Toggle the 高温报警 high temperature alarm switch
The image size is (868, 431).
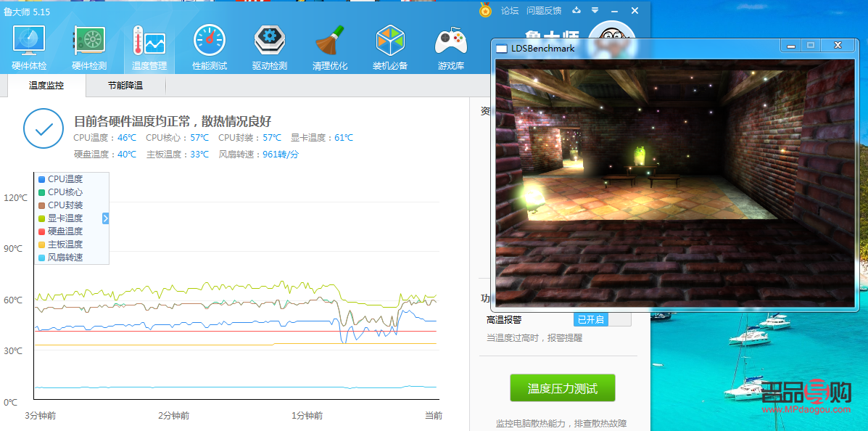(602, 320)
